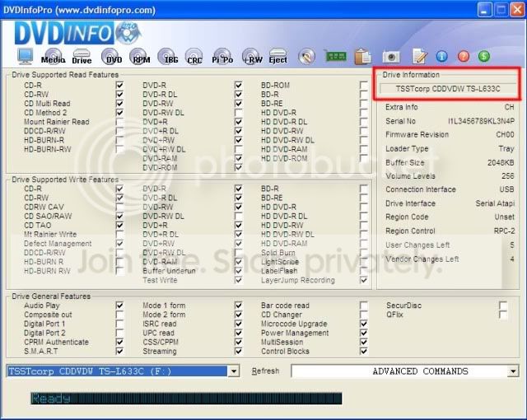This screenshot has width=527, height=420.
Task: Click the TSSTcorp CDDVDW TS-L633C info field
Action: (x=448, y=89)
